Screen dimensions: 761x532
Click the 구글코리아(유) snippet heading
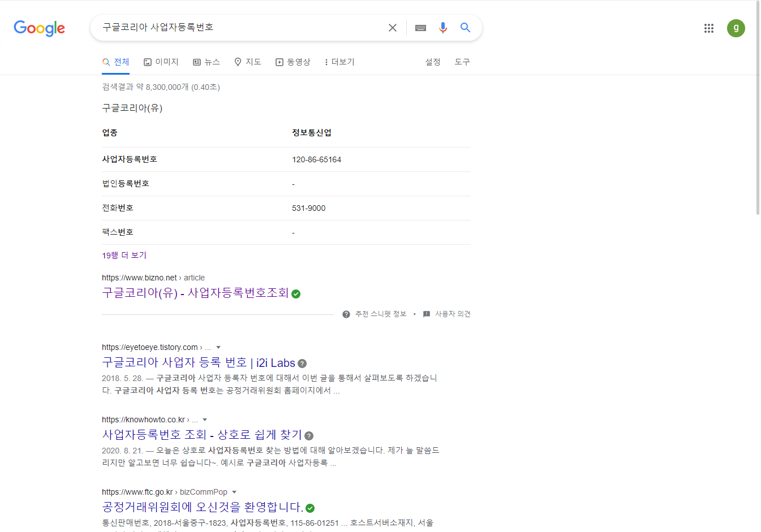click(x=132, y=108)
